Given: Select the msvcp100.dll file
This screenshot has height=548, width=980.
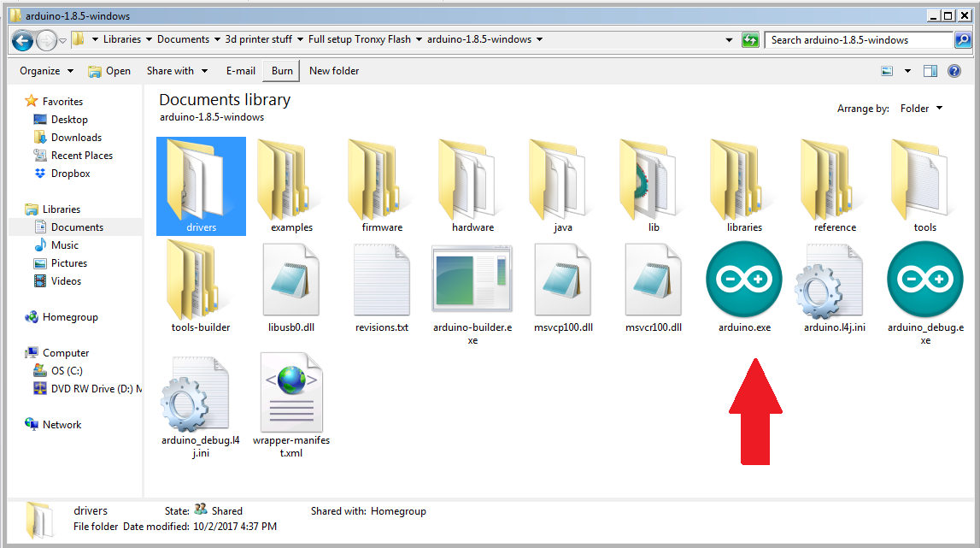Looking at the screenshot, I should coord(562,288).
